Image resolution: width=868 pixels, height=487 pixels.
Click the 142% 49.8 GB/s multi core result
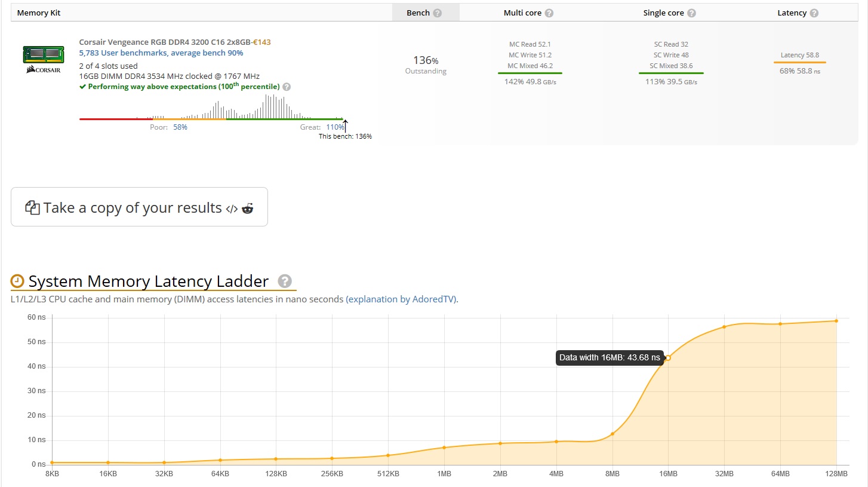click(x=530, y=82)
